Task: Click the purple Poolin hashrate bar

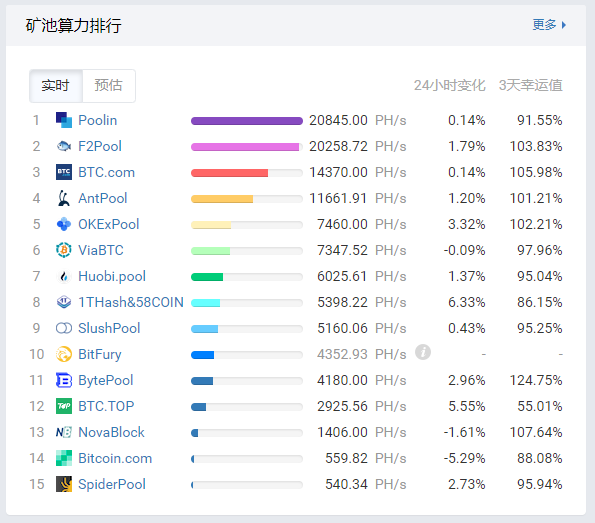Action: [247, 121]
